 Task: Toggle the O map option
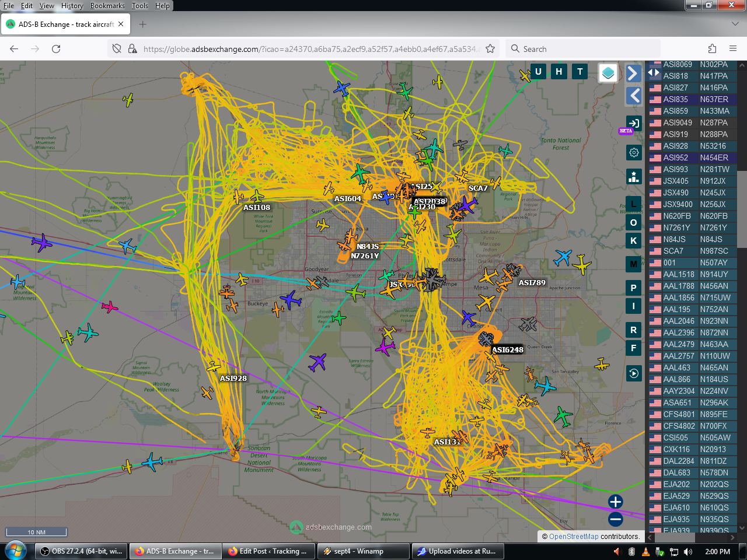634,223
